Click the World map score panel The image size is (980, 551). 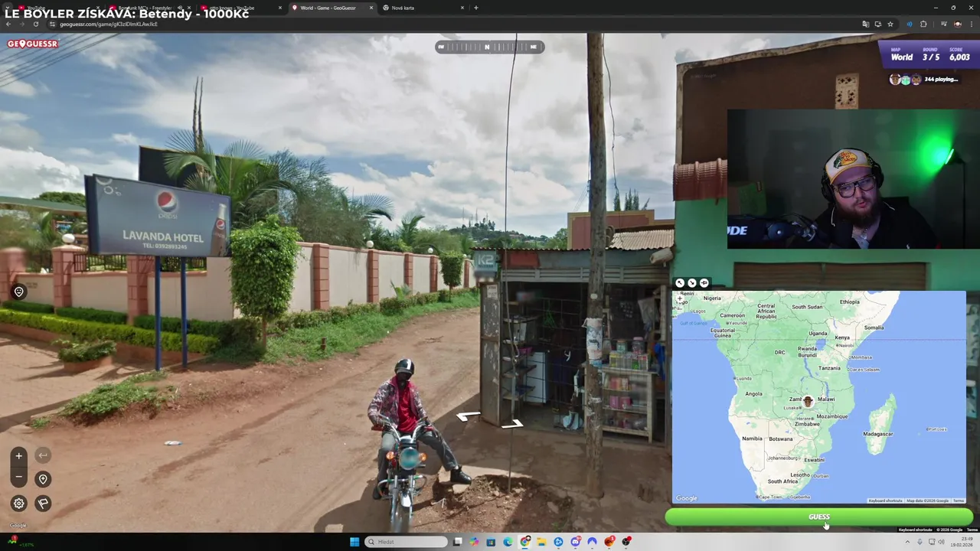929,54
